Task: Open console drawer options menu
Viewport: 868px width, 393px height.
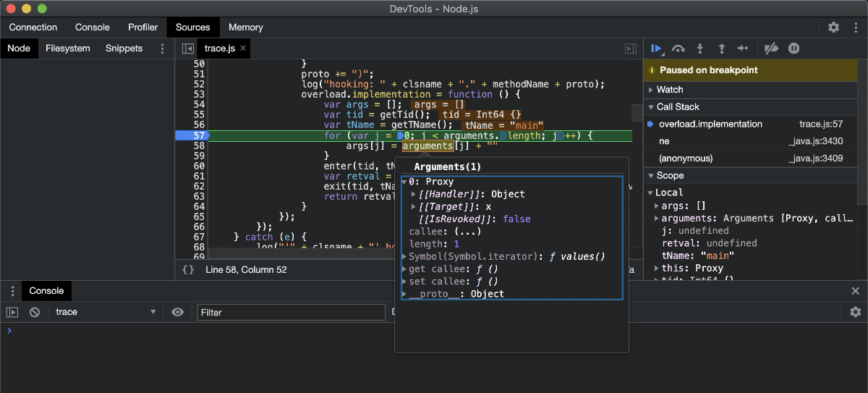Action: pos(12,291)
